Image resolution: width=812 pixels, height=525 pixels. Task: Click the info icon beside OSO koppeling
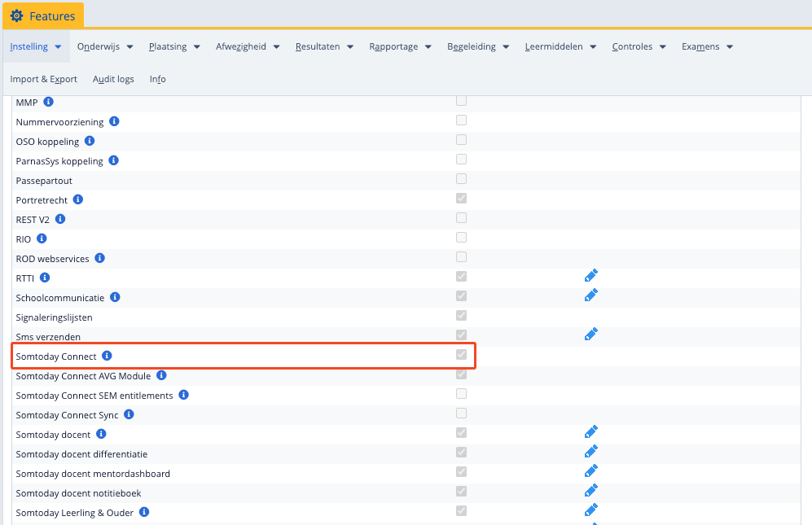click(x=90, y=141)
